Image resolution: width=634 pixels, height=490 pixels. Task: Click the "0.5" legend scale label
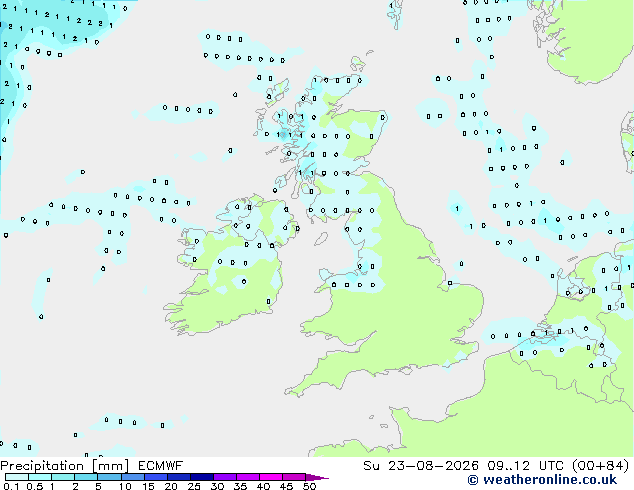[35, 486]
